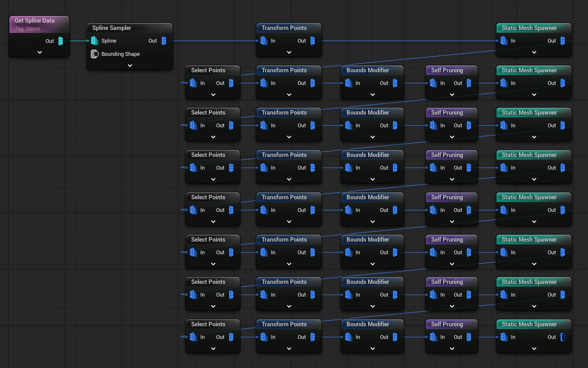Expand the topmost Transform Points node chevron
588x368 pixels.
pyautogui.click(x=289, y=52)
